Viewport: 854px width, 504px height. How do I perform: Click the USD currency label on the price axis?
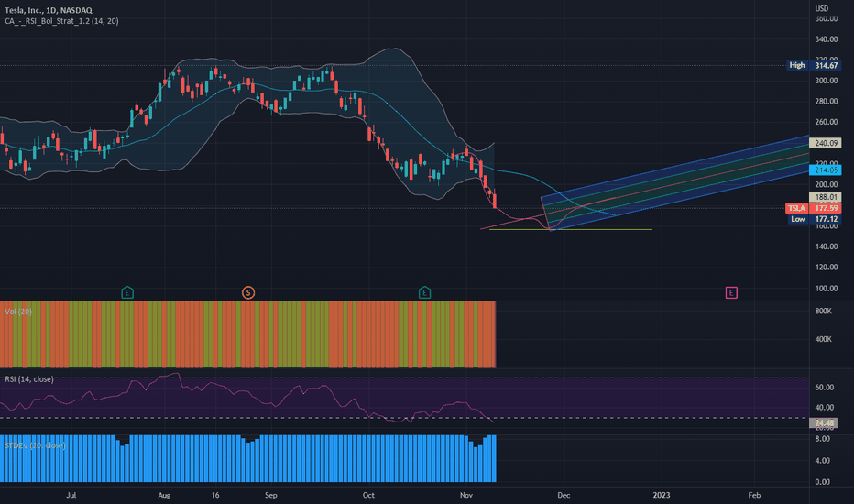pyautogui.click(x=821, y=8)
